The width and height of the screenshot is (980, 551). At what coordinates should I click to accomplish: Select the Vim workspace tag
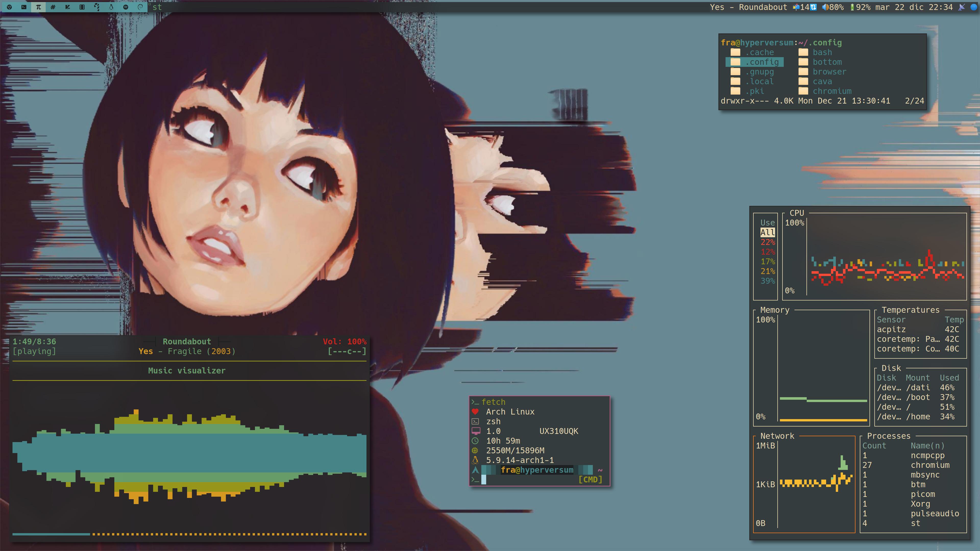pos(67,7)
